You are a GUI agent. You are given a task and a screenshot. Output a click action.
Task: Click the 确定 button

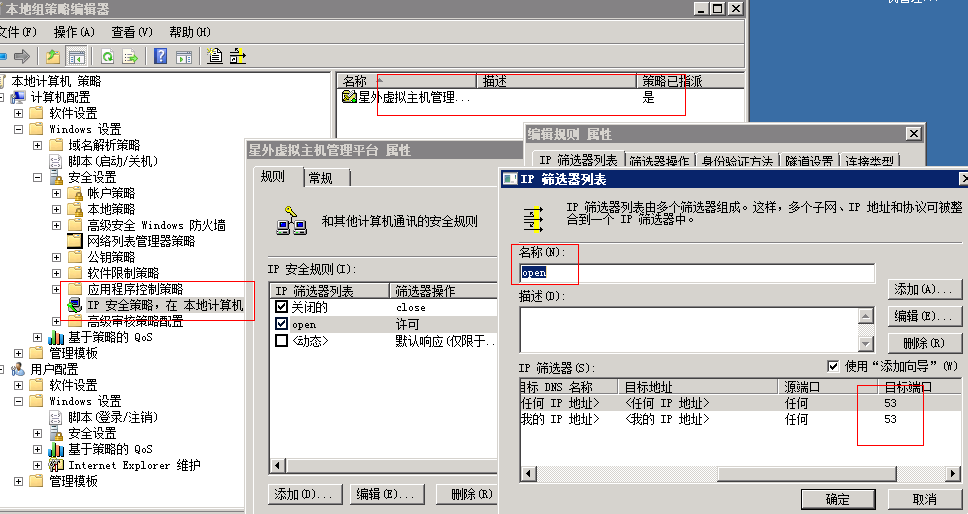(837, 499)
